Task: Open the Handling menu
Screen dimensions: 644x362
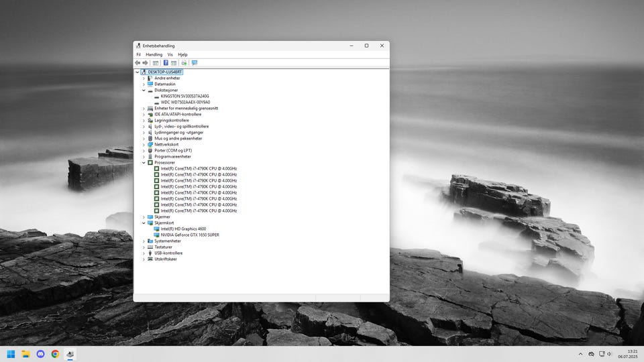Action: (154, 54)
